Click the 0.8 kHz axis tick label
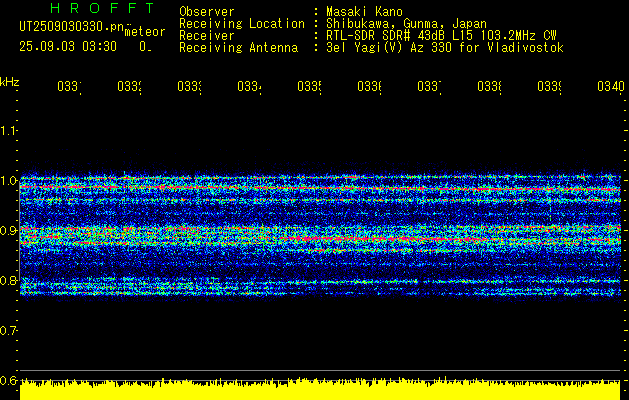Screen dimensions: 629x400 (8, 280)
